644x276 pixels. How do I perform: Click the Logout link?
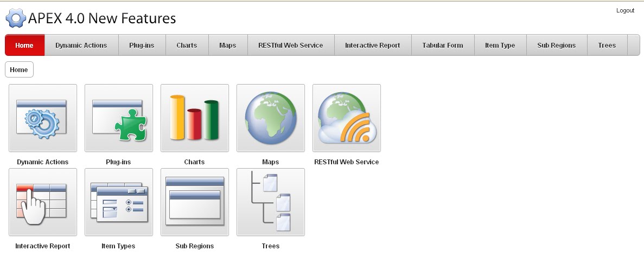coord(625,11)
